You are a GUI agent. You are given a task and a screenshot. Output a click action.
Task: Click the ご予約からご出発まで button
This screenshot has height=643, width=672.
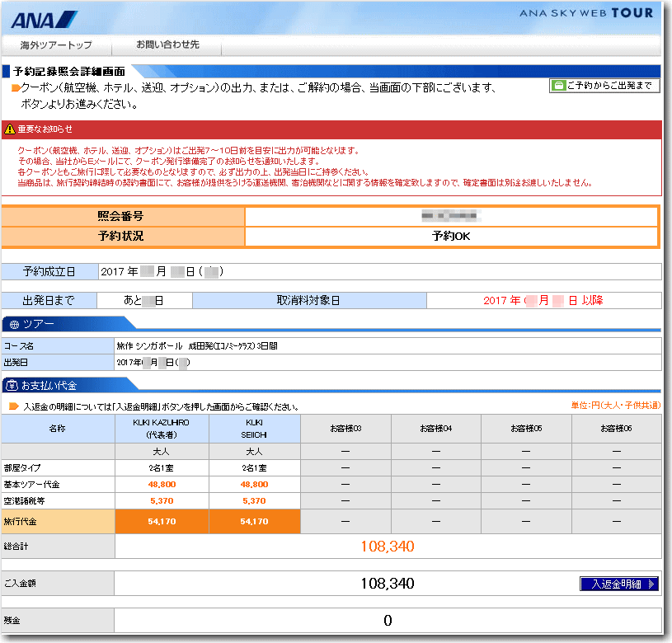coord(604,86)
